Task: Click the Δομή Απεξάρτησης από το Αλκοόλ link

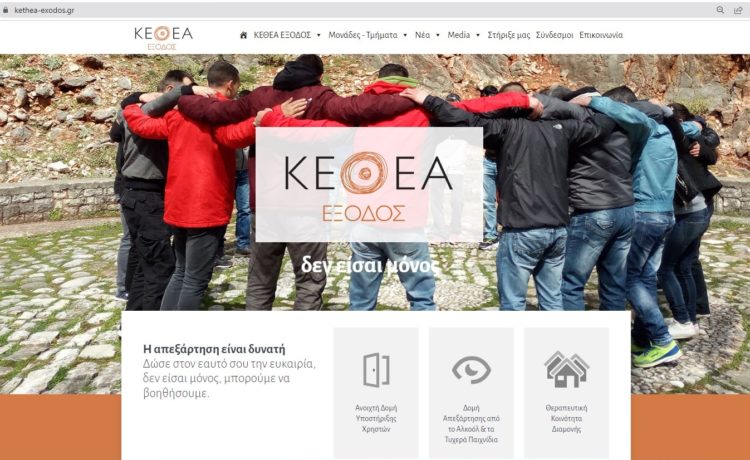Action: [471, 424]
